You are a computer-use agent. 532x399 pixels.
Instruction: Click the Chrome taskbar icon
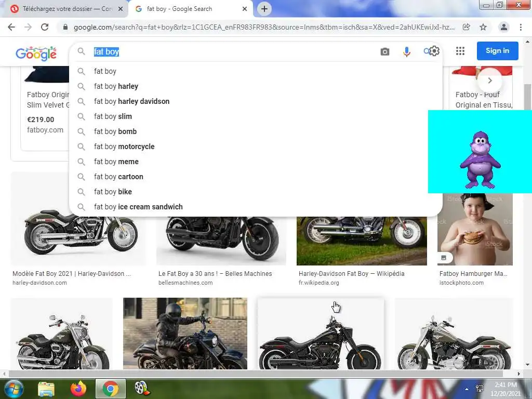111,389
